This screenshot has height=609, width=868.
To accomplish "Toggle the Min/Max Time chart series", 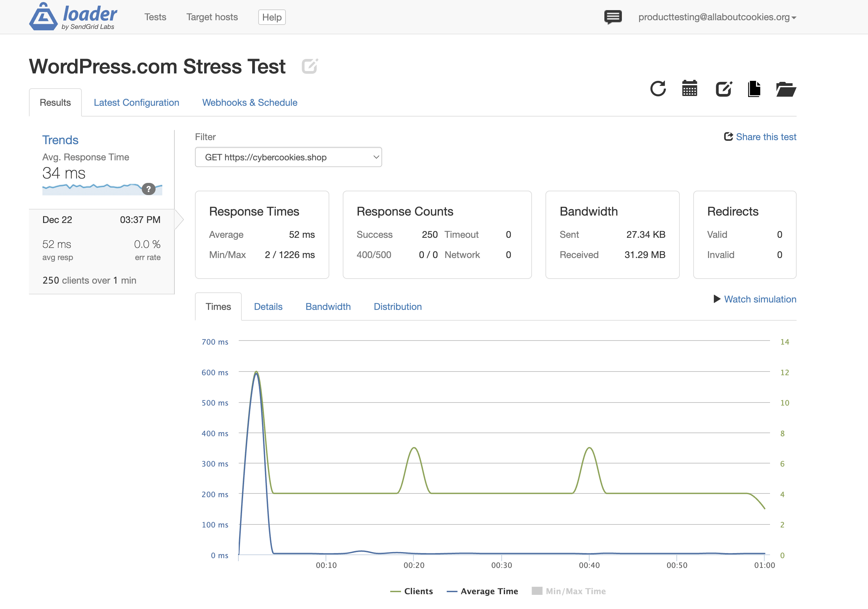I will click(x=568, y=591).
